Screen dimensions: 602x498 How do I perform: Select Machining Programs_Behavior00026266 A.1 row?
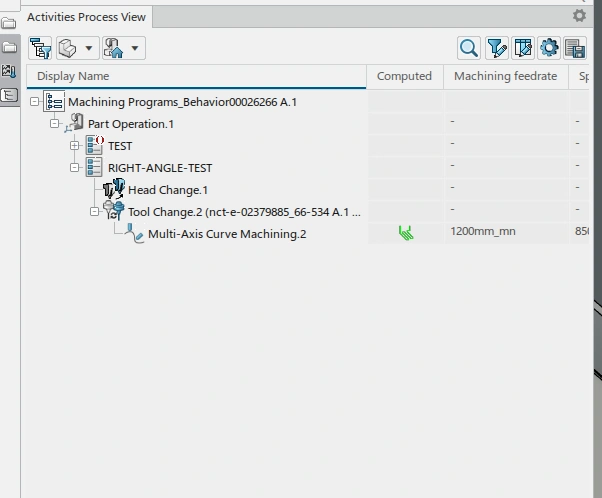pos(182,102)
